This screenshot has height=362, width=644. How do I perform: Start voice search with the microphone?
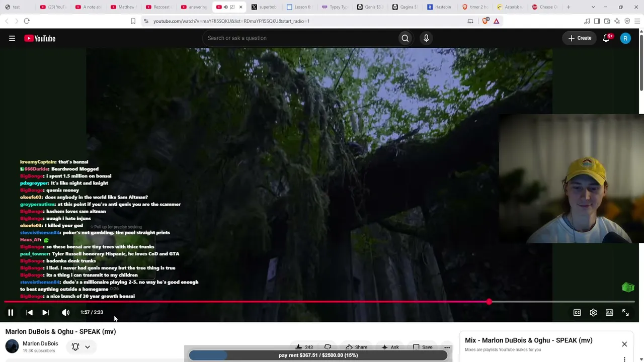[426, 38]
